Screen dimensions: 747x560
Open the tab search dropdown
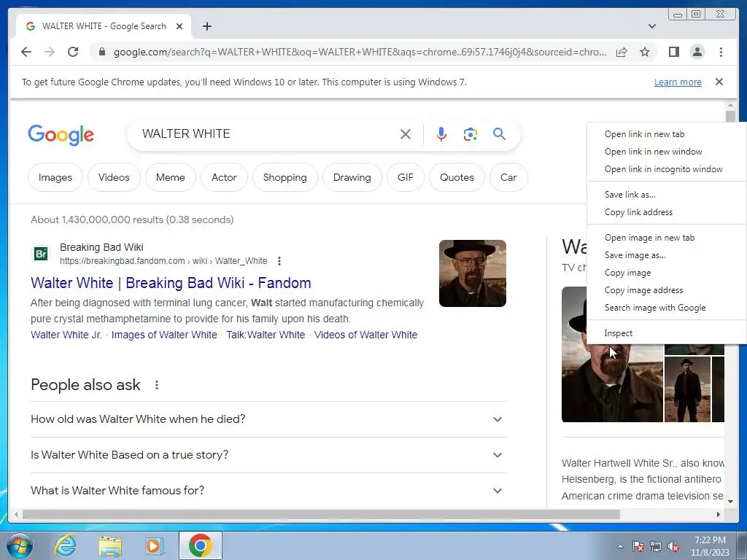(x=652, y=26)
